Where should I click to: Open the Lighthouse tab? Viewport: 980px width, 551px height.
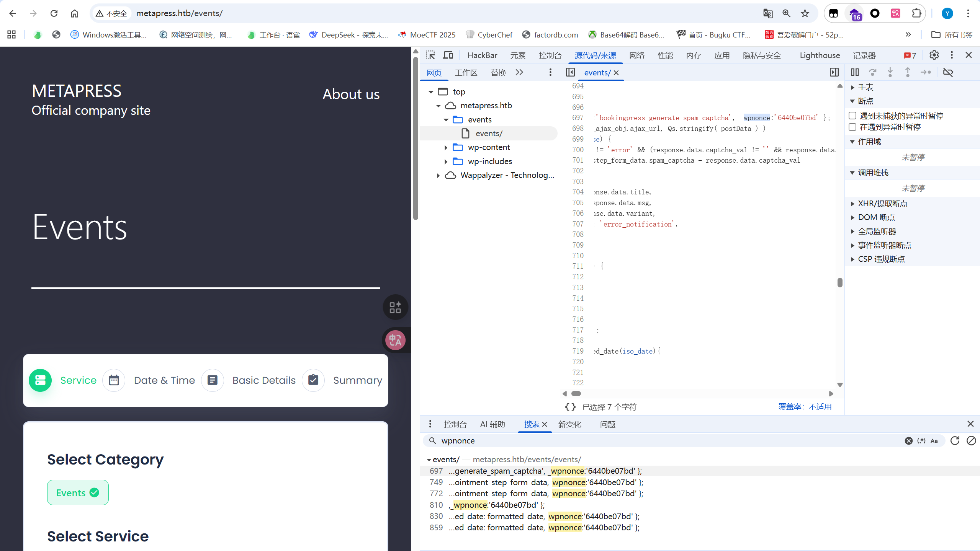[820, 55]
